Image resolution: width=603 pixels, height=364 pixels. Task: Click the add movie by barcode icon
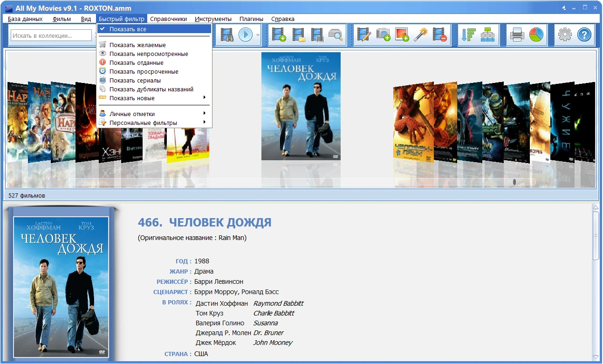pos(317,35)
